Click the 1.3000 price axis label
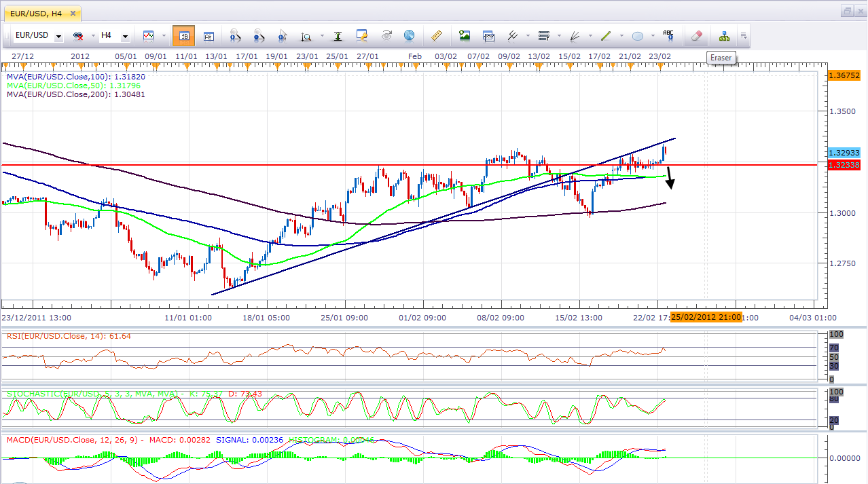The height and width of the screenshot is (484, 868). (844, 212)
